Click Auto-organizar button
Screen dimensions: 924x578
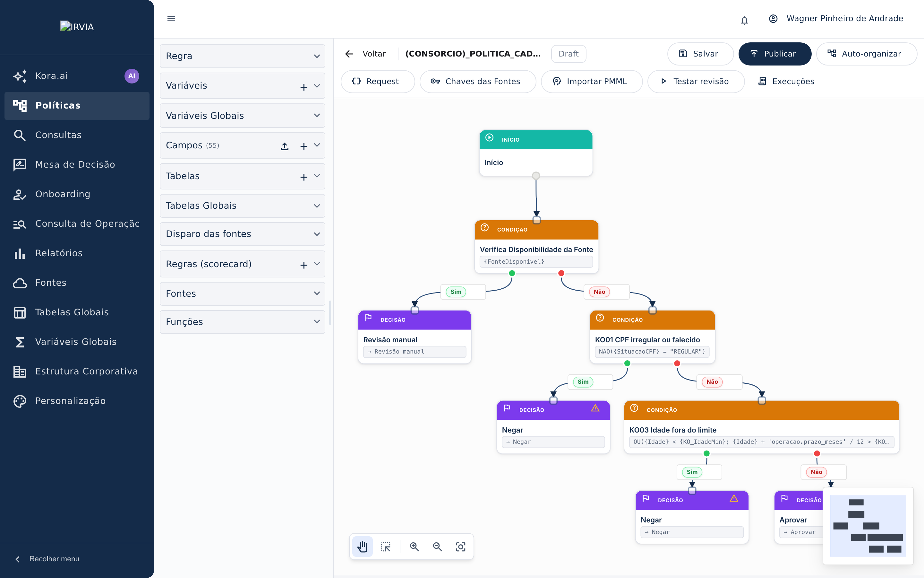click(866, 54)
